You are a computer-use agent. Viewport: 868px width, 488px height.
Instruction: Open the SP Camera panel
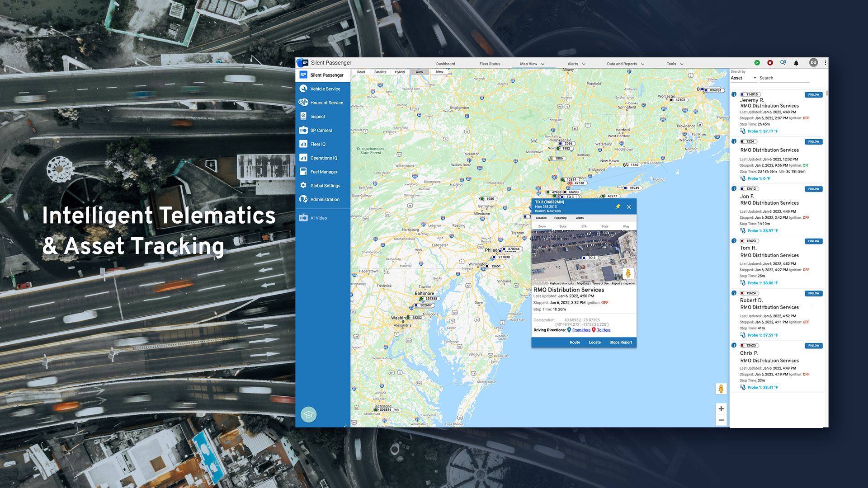[322, 130]
